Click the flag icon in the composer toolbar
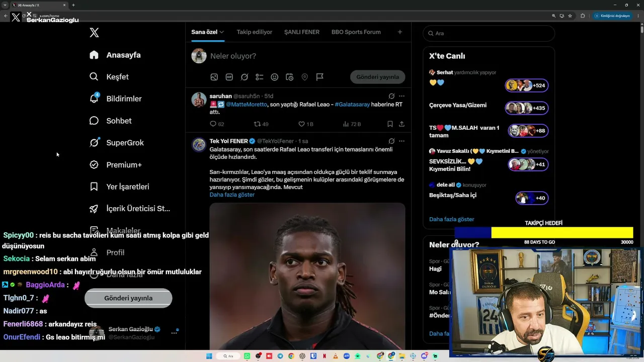This screenshot has width=644, height=362. [x=320, y=77]
